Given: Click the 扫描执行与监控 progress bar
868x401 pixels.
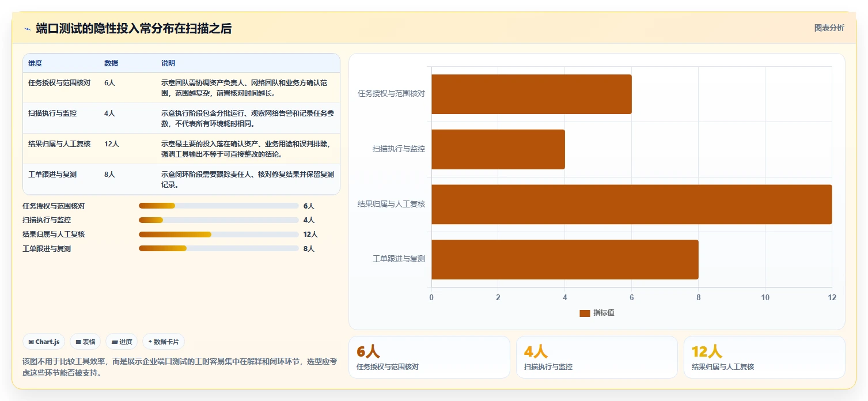Looking at the screenshot, I should tap(219, 220).
